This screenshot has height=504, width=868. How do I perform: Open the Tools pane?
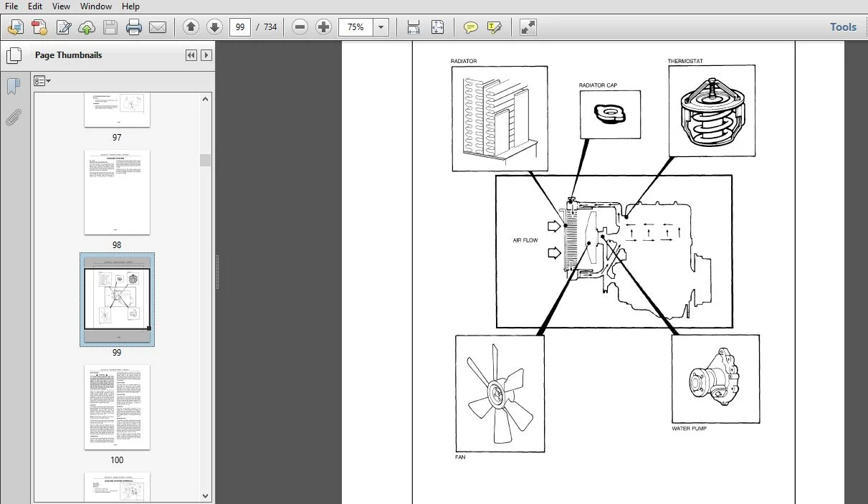(x=843, y=27)
